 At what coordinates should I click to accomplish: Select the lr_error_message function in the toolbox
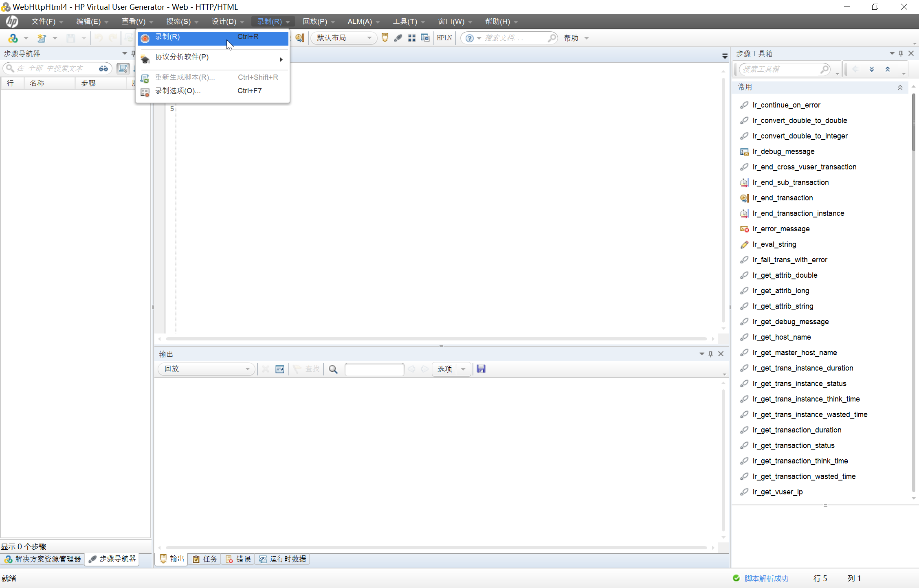[780, 228]
